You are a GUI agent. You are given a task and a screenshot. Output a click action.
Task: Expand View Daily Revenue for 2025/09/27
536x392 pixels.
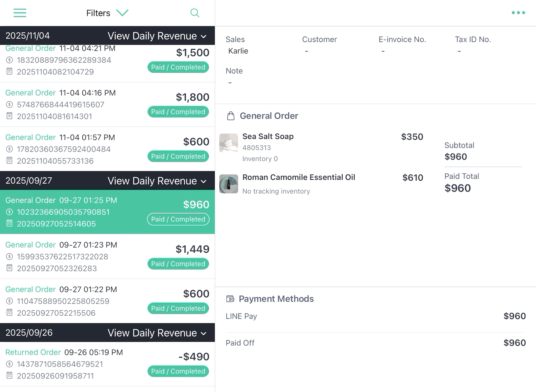coord(157,181)
